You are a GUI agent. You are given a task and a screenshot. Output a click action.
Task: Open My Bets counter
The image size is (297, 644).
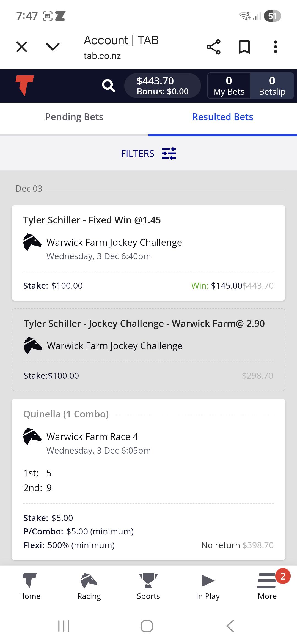click(229, 86)
